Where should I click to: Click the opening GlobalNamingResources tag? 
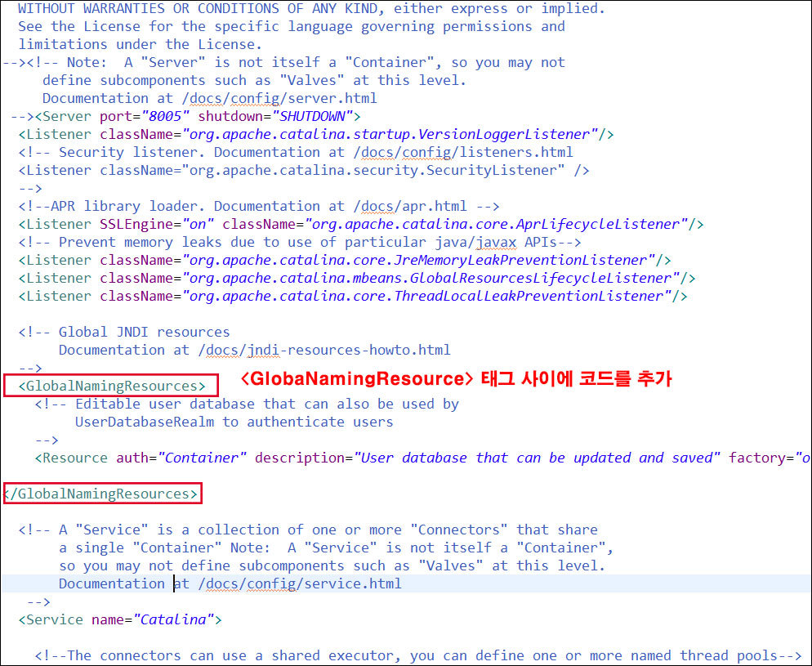[x=112, y=386]
